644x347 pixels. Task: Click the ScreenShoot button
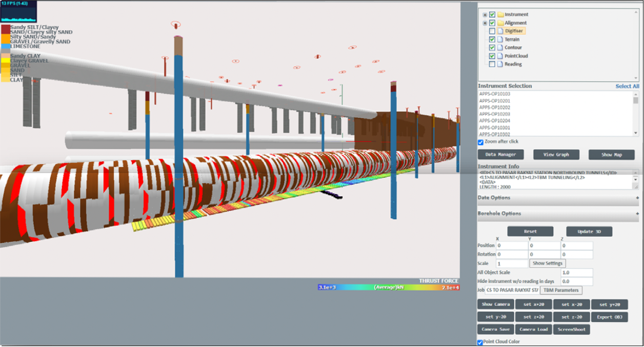tap(571, 330)
